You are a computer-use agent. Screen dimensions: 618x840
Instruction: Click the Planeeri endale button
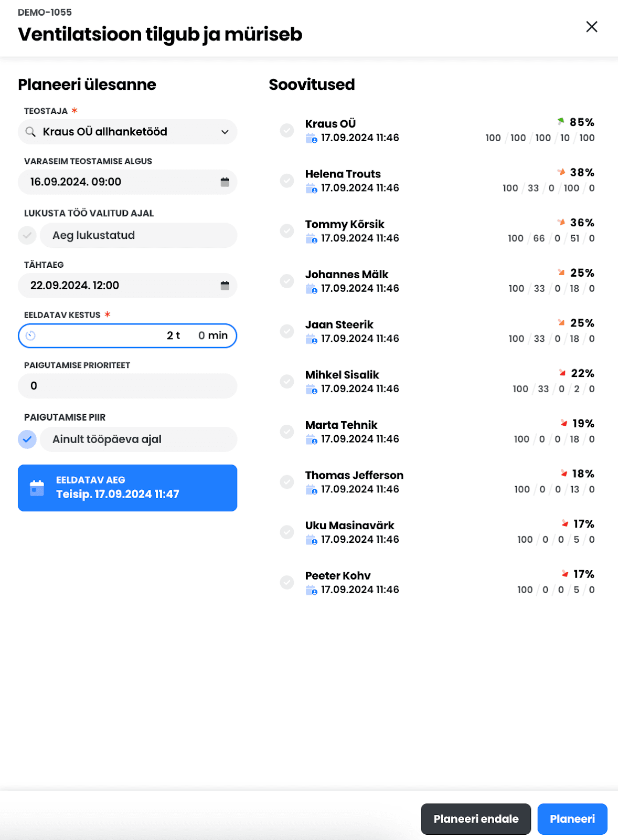point(476,819)
